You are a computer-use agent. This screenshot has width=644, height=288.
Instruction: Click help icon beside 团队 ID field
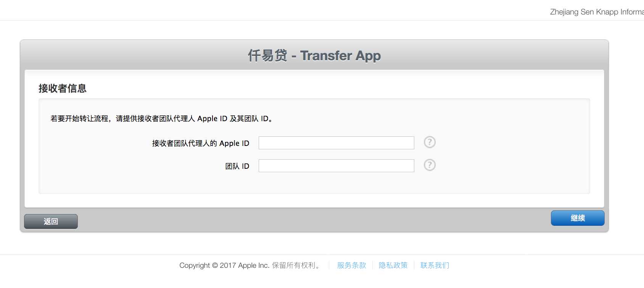click(x=430, y=165)
